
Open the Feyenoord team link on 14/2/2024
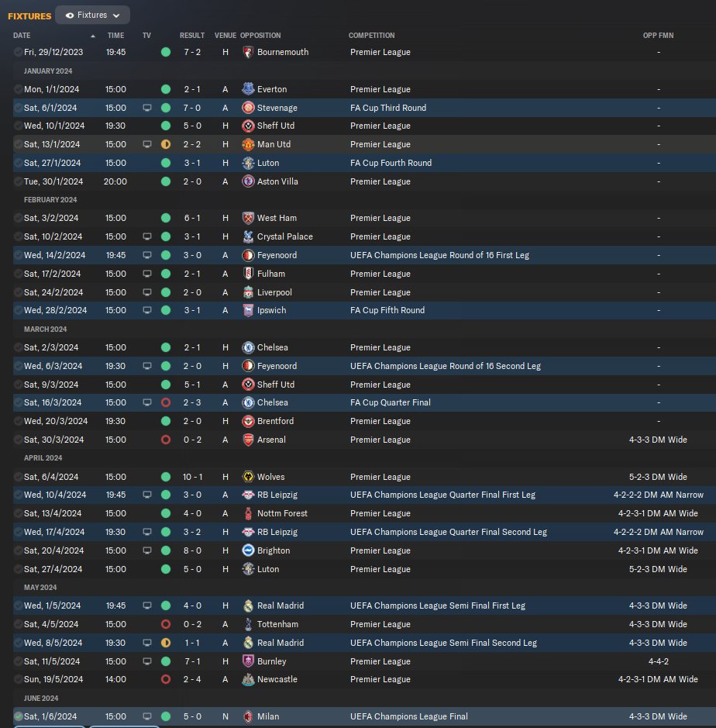click(x=277, y=255)
